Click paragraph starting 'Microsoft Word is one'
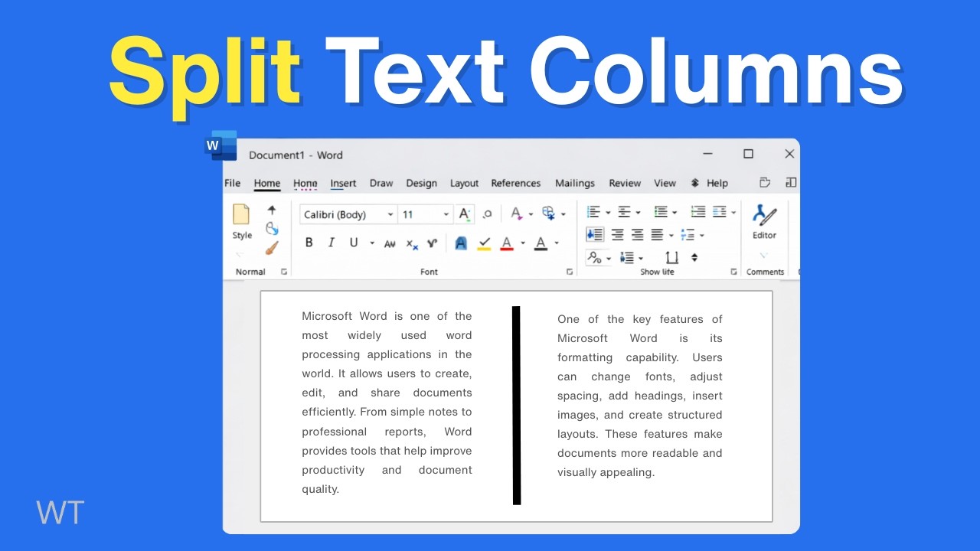The width and height of the screenshot is (980, 551). pyautogui.click(x=387, y=403)
